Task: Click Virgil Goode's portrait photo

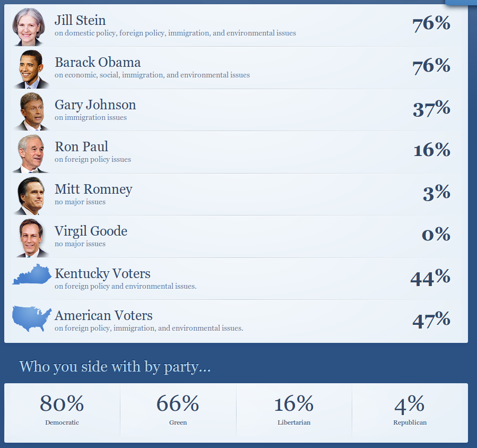Action: (x=31, y=237)
